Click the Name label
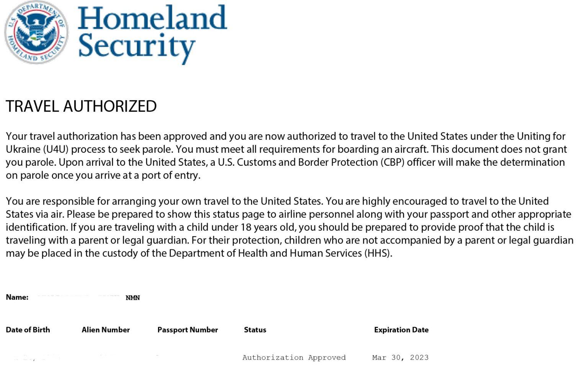Viewport: 588px width, 367px height. pyautogui.click(x=17, y=297)
